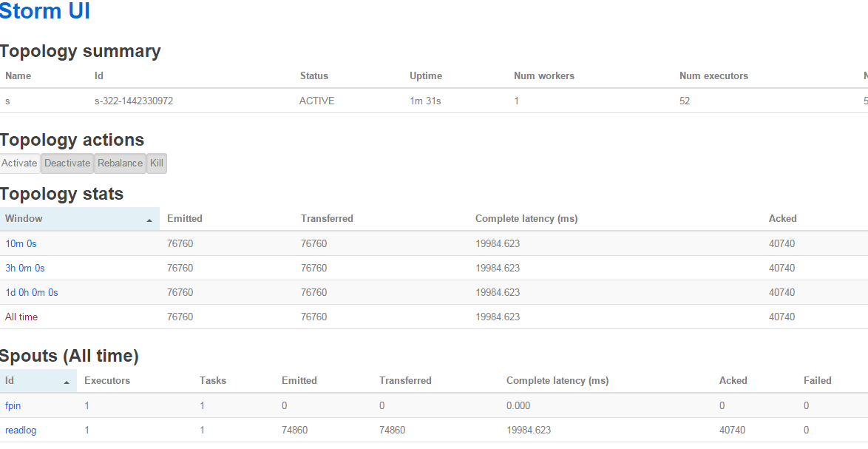Select the ACTIVE status value

[316, 101]
